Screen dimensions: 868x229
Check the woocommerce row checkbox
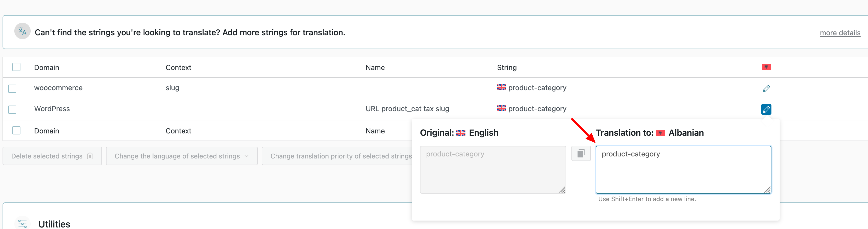click(x=13, y=89)
